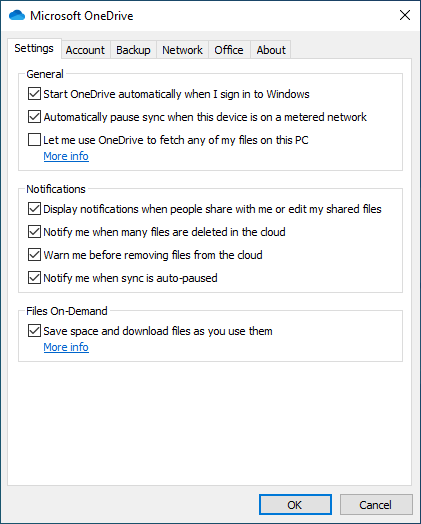Open the Office tab
421x524 pixels.
[x=229, y=50]
